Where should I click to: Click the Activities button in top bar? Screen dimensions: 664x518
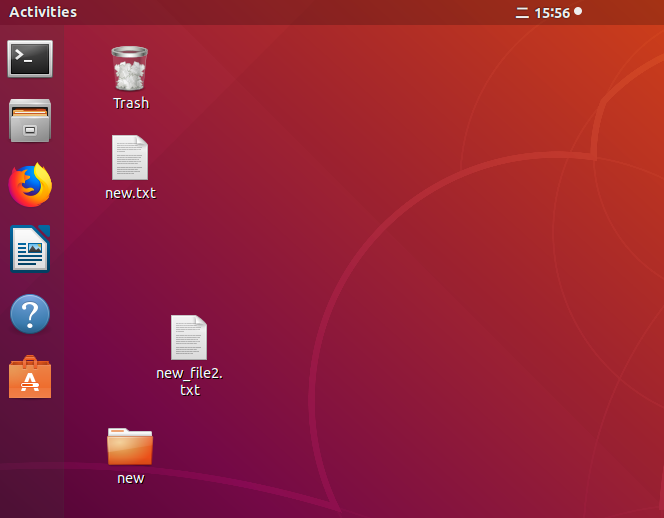(43, 12)
